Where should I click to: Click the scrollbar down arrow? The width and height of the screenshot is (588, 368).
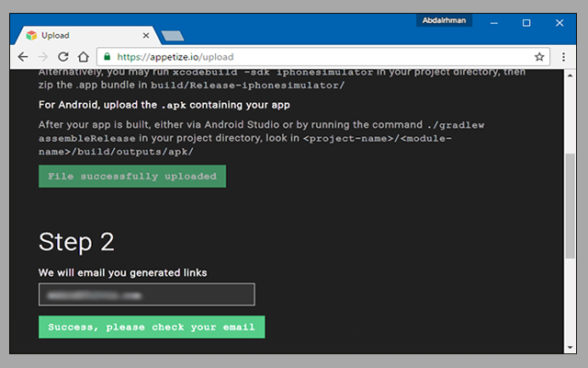click(x=571, y=345)
